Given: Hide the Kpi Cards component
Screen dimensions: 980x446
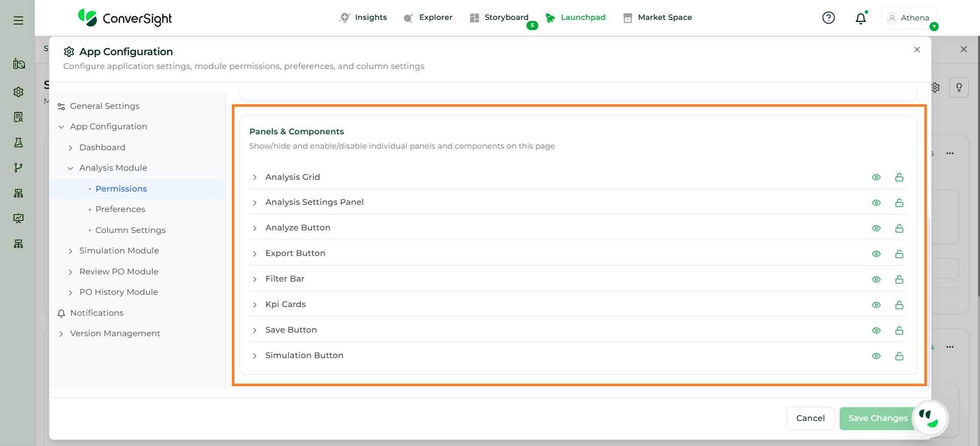Looking at the screenshot, I should (x=876, y=305).
